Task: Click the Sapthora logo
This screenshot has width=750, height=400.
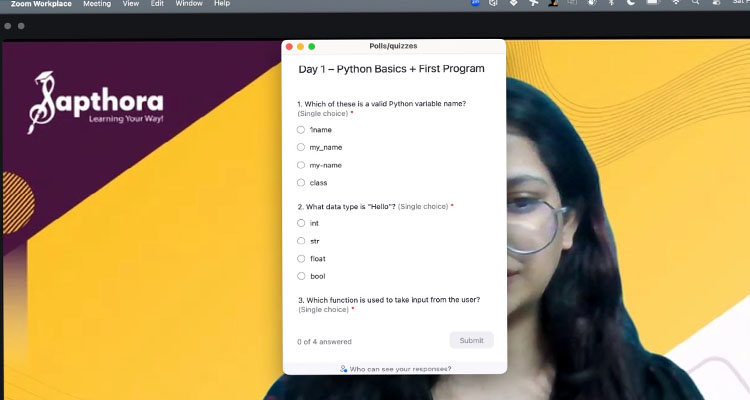Action: coord(95,103)
